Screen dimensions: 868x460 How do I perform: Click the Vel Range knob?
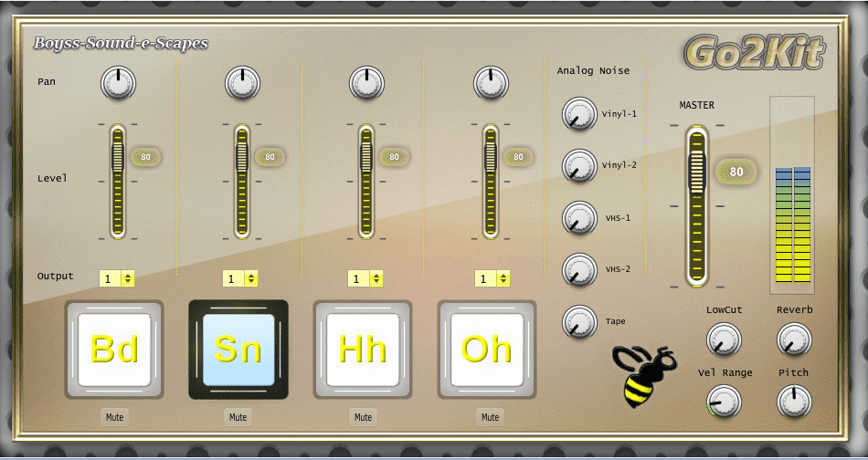724,402
